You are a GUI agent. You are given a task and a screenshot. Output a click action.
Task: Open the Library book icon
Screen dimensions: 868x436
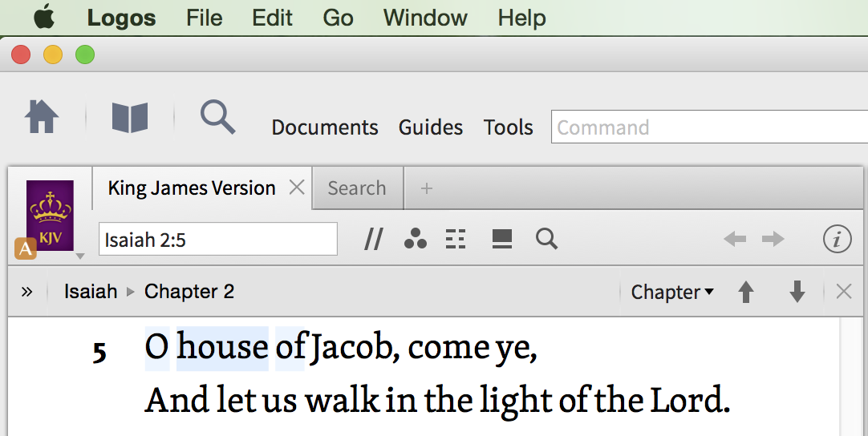[129, 117]
